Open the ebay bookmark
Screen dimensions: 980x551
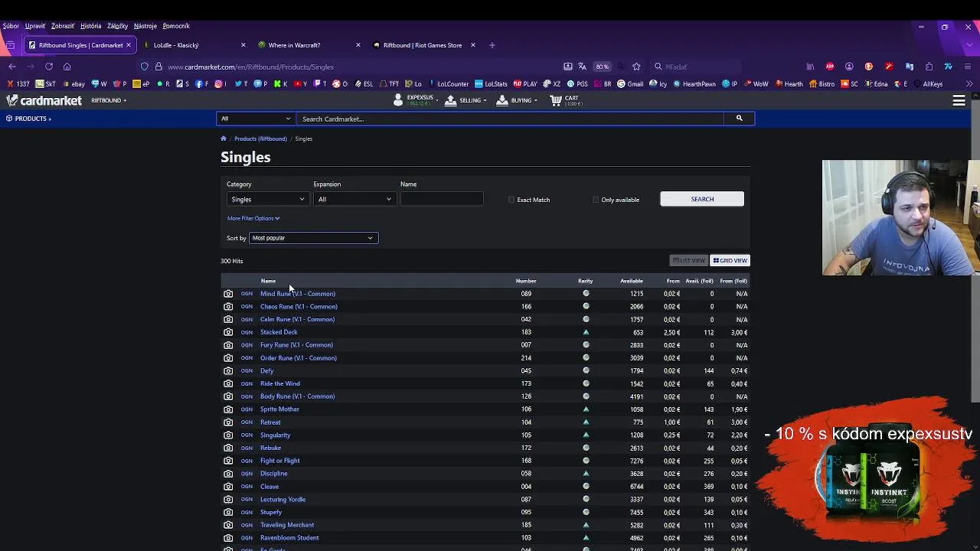click(73, 84)
